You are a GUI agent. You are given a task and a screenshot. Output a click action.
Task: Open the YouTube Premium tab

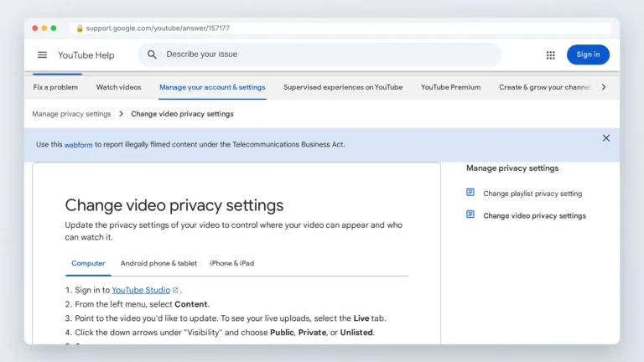point(450,87)
